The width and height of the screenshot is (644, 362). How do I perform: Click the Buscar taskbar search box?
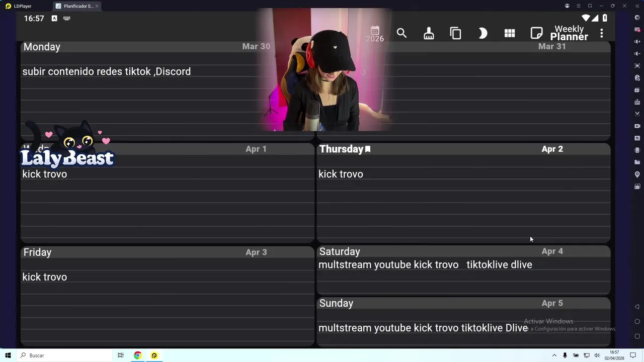pyautogui.click(x=64, y=355)
